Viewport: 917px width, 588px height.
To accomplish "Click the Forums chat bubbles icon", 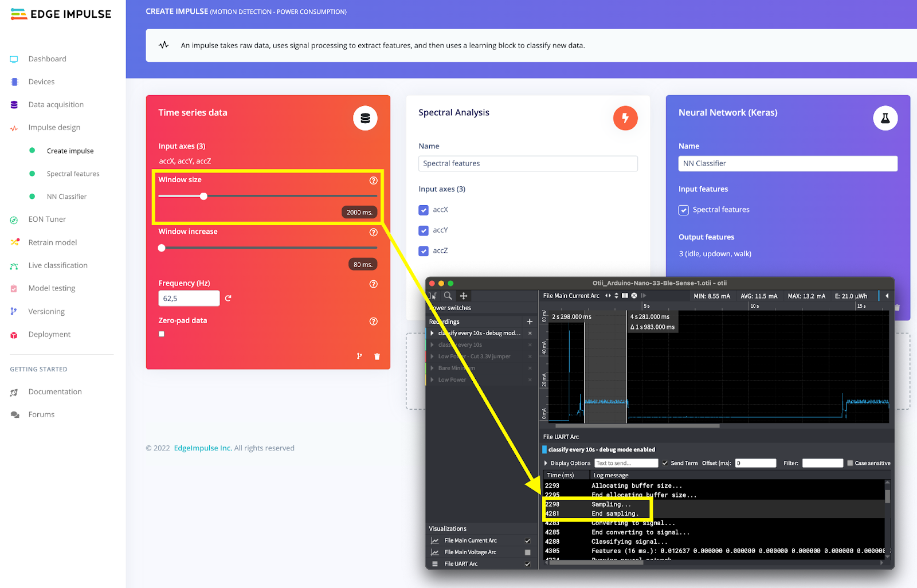I will (x=15, y=415).
